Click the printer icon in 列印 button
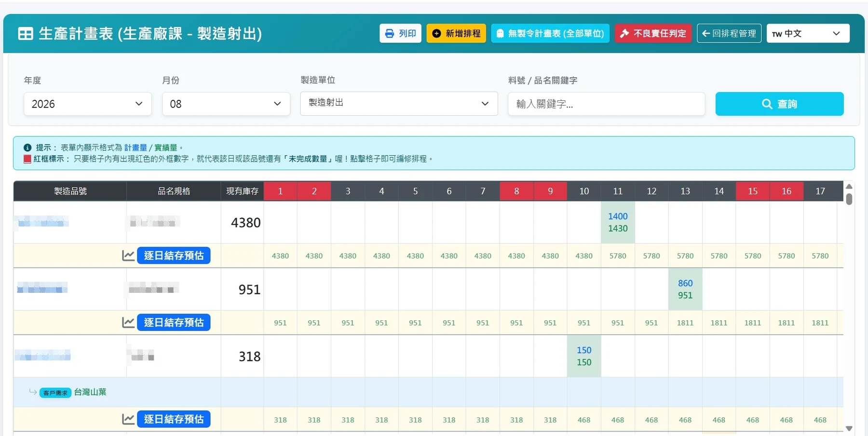The width and height of the screenshot is (868, 436). click(390, 33)
